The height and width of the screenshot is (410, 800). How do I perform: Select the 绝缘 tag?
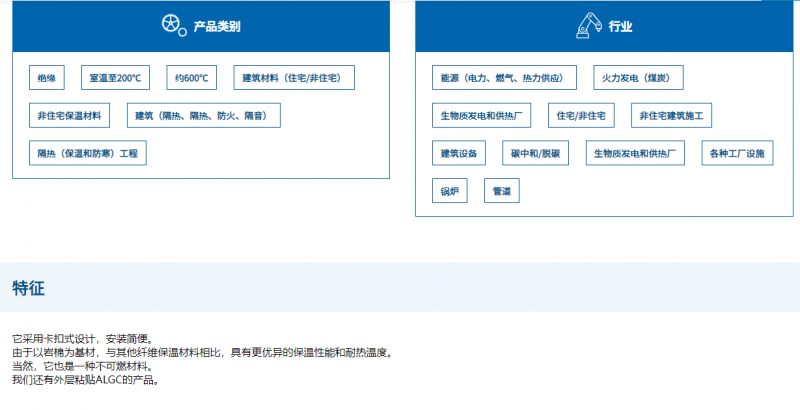point(47,78)
